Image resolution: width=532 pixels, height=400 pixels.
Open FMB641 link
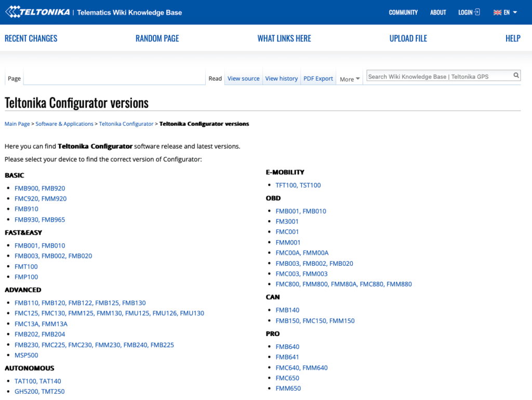point(287,357)
